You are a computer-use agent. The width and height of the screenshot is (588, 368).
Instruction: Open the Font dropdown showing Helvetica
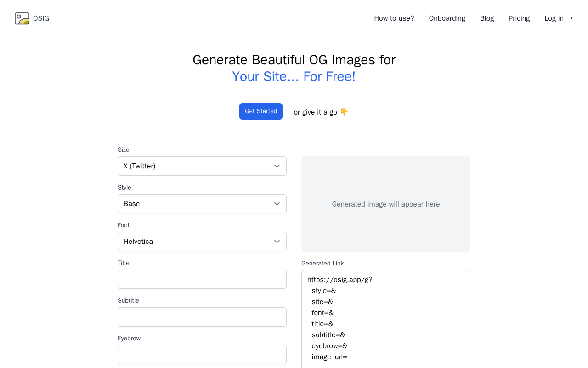[x=202, y=241]
